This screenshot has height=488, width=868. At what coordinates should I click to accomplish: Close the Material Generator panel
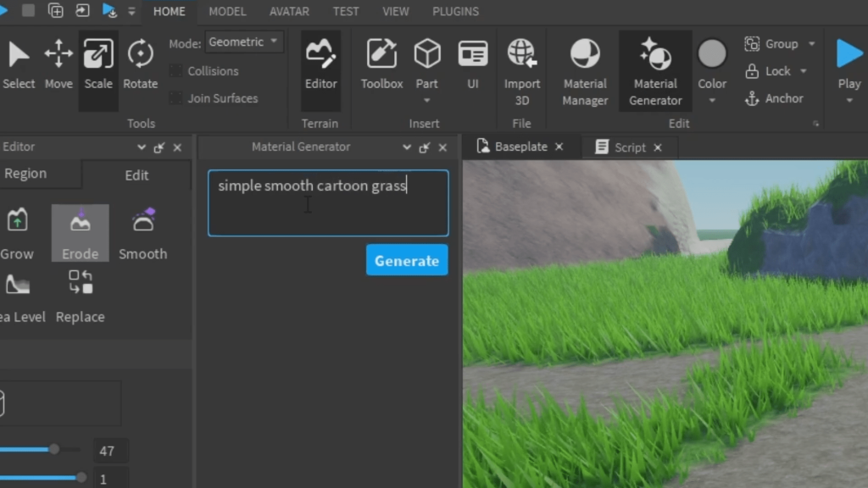point(442,147)
